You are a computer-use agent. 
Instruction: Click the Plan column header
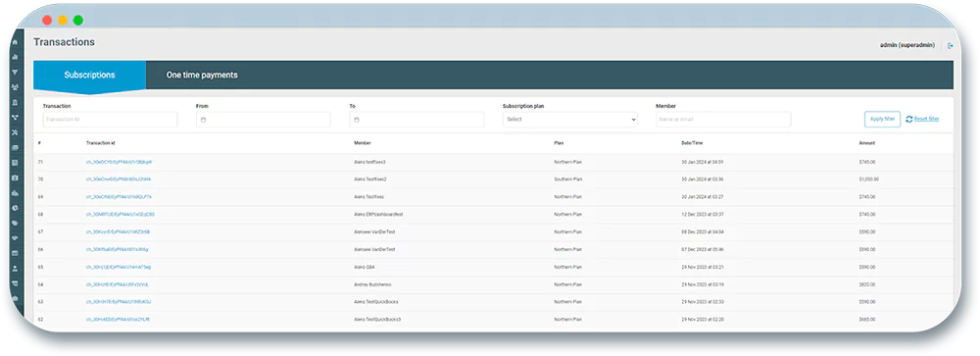(x=559, y=143)
